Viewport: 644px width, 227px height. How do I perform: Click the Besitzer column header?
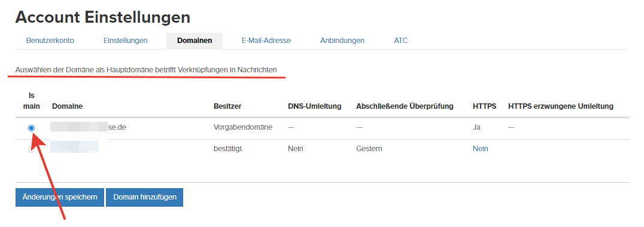tap(227, 106)
